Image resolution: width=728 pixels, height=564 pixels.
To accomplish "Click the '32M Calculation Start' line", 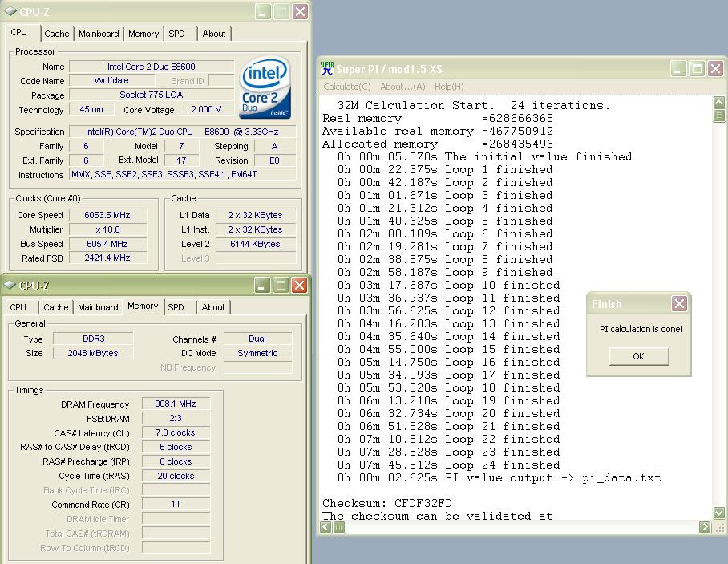I will pos(474,105).
